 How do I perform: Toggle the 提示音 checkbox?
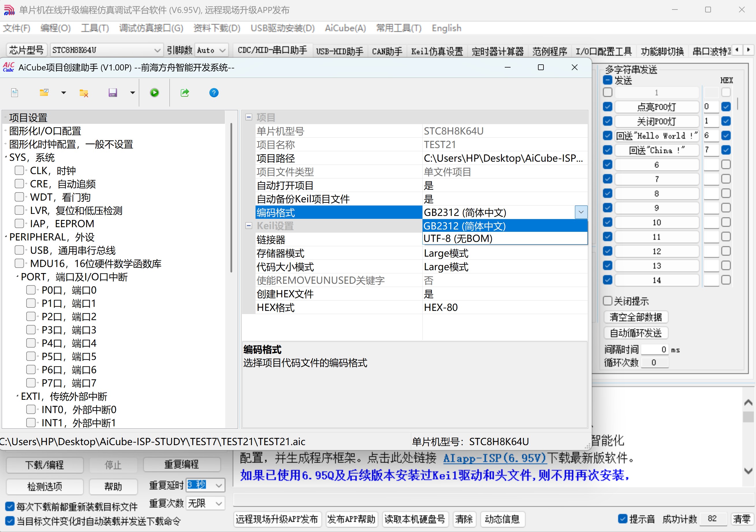622,519
